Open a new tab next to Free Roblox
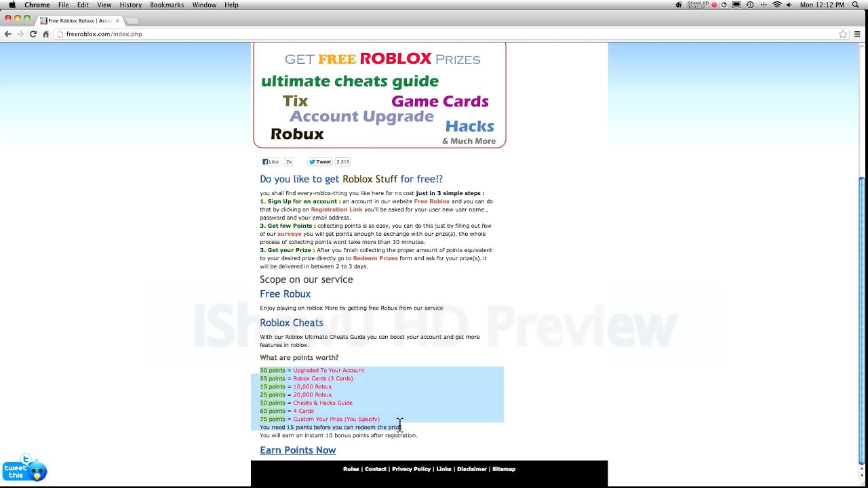Screen dimensions: 868x488 click(x=133, y=21)
